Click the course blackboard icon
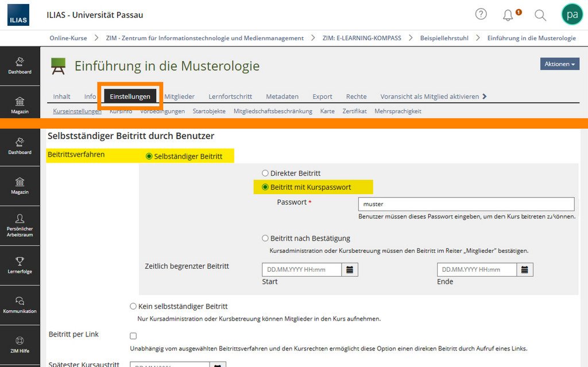Screen dimensions: 588x367 click(x=58, y=66)
